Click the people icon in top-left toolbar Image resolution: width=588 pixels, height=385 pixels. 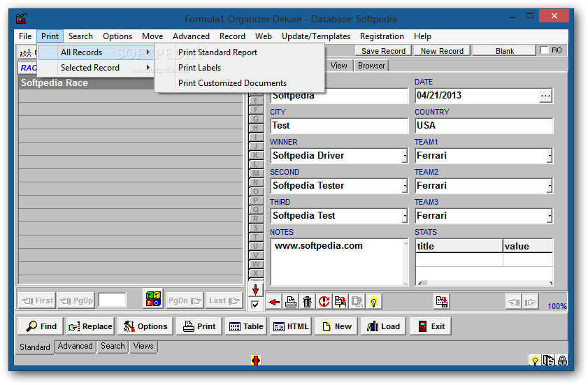pos(25,53)
